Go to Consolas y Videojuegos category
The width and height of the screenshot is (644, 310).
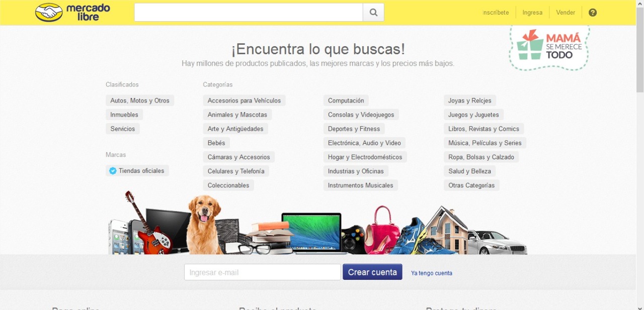[x=361, y=115]
